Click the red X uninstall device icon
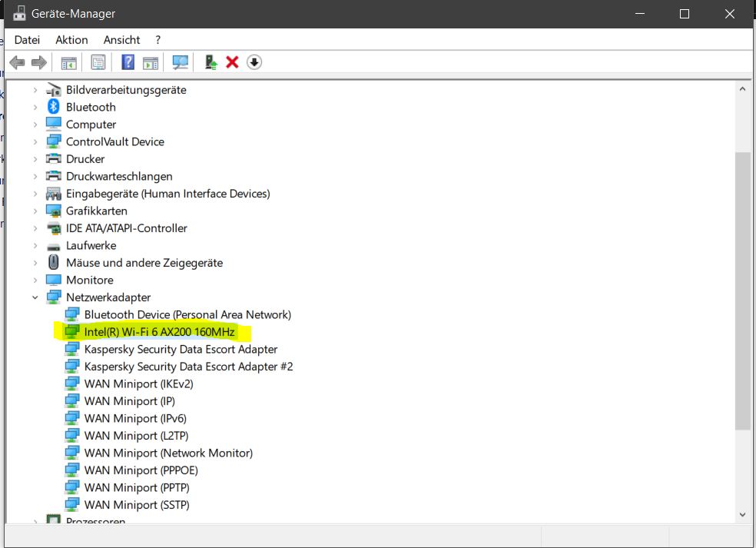The width and height of the screenshot is (756, 548). pos(232,62)
